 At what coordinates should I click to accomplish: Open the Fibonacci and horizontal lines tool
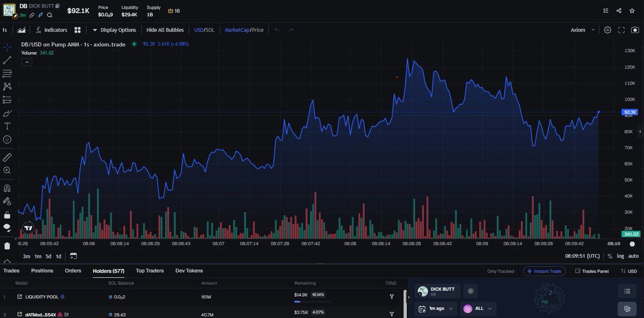[7, 73]
